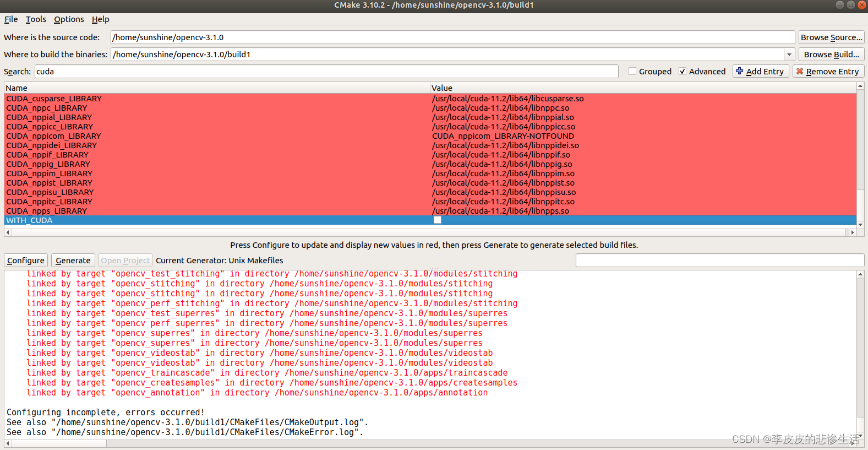The image size is (868, 450).
Task: Click the CMakeOutput.log line in output
Action: [187, 422]
